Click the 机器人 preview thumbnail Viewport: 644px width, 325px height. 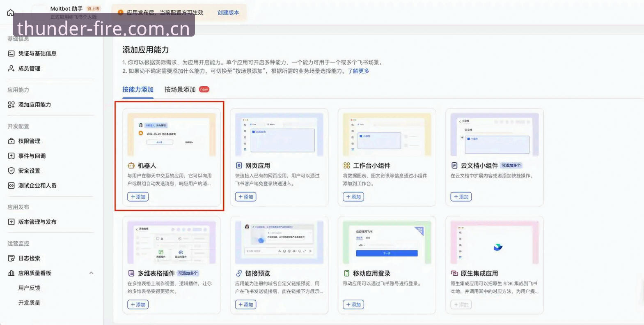coord(172,135)
